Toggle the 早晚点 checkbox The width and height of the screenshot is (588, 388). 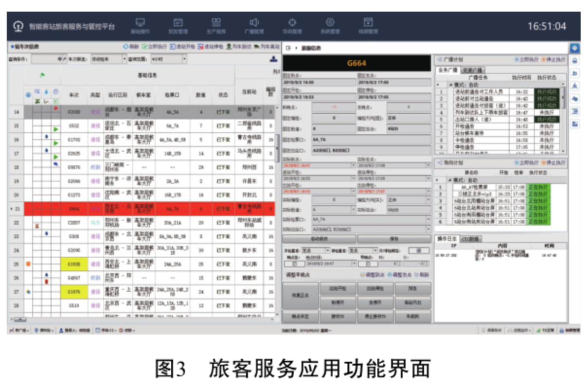click(x=368, y=264)
